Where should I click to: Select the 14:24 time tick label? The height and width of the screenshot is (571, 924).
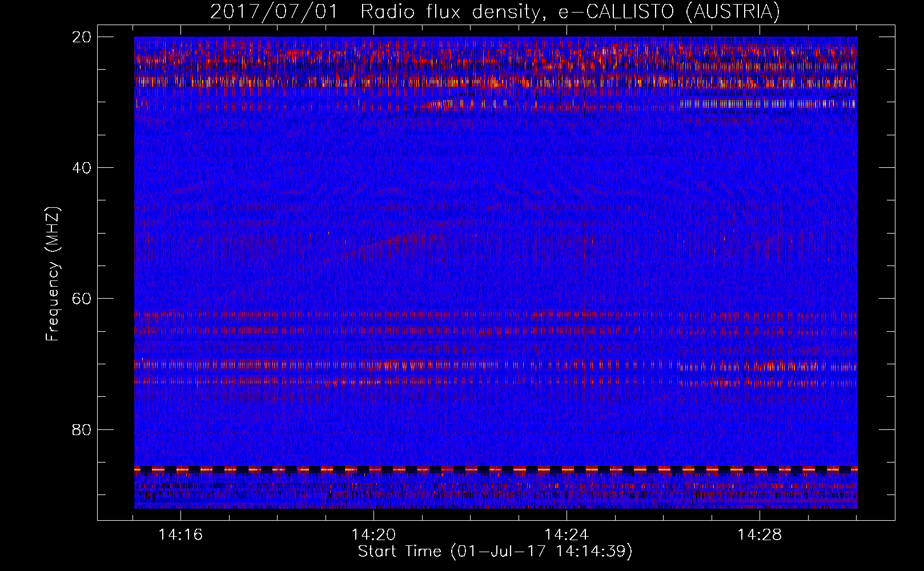(567, 535)
